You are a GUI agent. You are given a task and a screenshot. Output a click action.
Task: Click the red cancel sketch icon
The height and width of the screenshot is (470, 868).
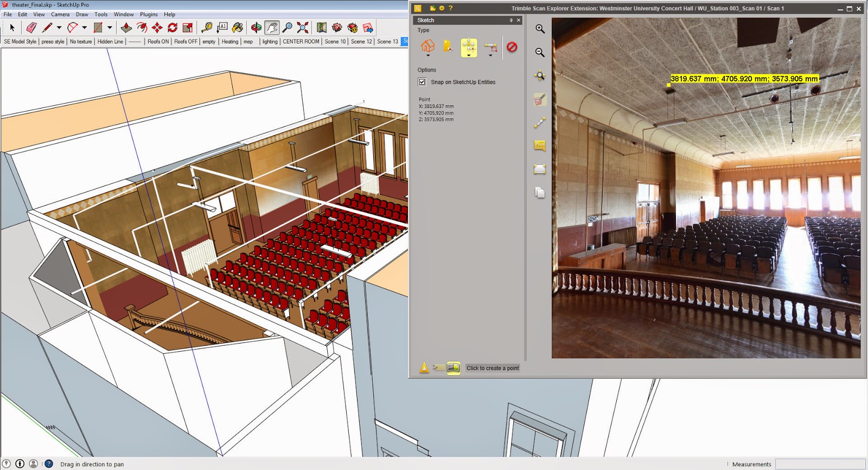coord(512,47)
